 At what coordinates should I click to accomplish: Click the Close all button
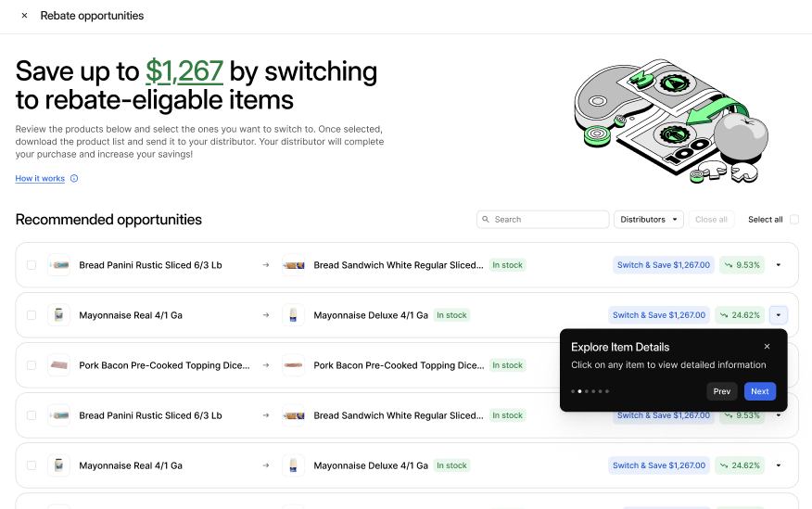click(x=711, y=220)
